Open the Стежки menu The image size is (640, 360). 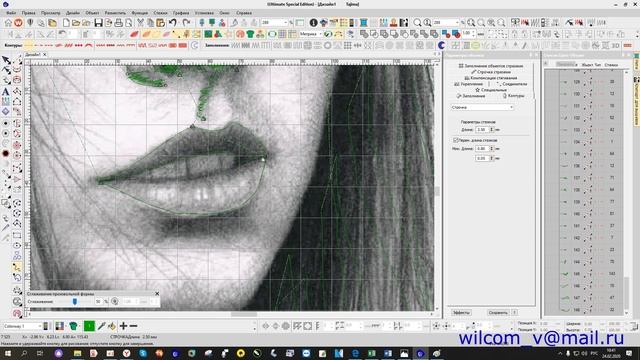[160, 13]
